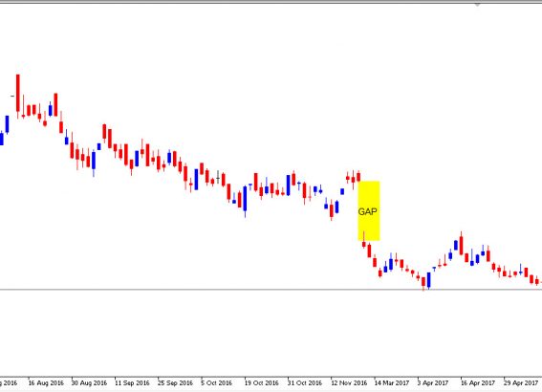This screenshot has height=392, width=542.
Task: Select the 16 Aug 2016 date label
Action: pos(46,383)
